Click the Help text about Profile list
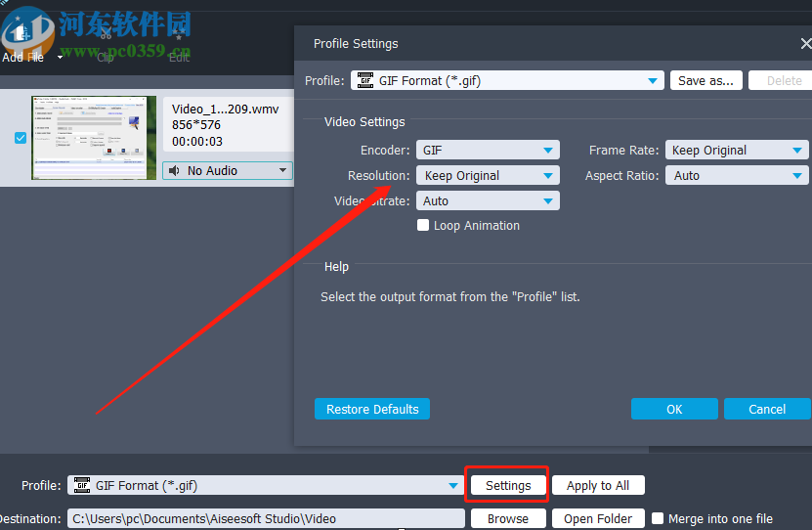This screenshot has width=812, height=530. (x=450, y=297)
